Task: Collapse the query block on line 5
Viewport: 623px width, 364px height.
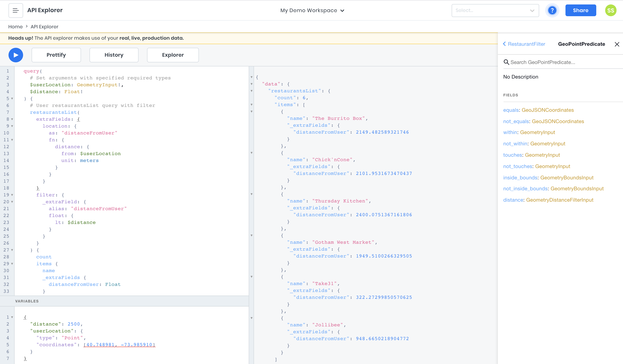Action: coord(12,98)
